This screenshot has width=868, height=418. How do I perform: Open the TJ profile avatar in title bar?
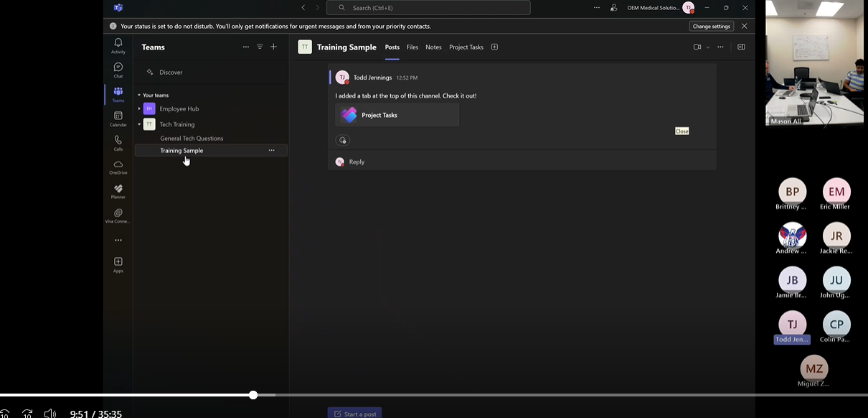tap(689, 8)
